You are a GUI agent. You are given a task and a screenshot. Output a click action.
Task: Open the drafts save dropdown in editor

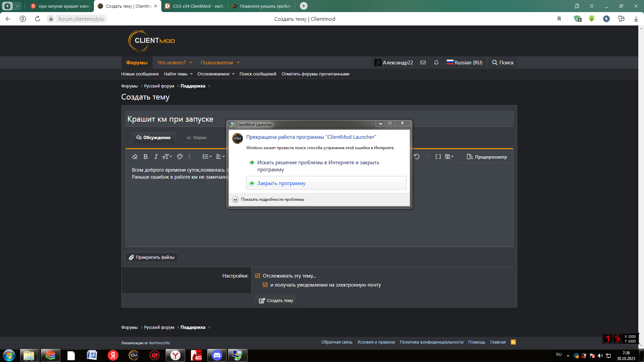click(449, 157)
